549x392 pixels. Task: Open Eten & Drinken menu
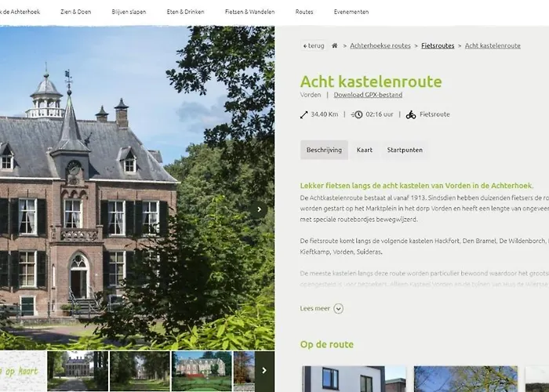(185, 12)
